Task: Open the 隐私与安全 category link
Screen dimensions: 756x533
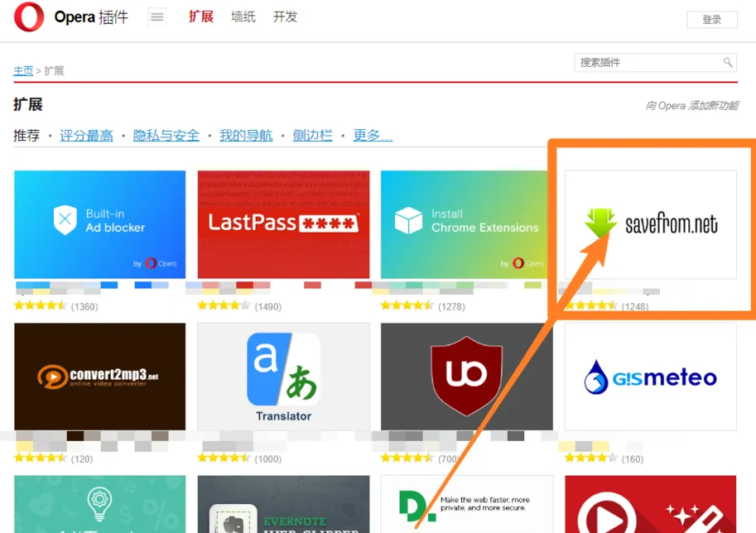Action: tap(166, 136)
